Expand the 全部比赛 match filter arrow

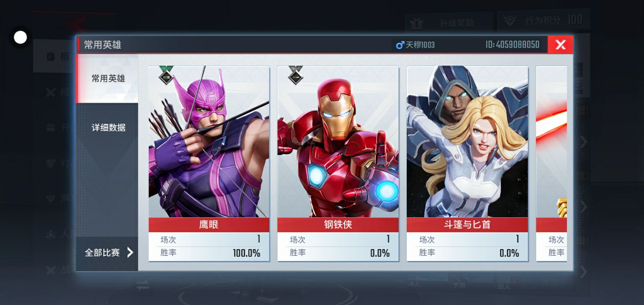pos(130,253)
